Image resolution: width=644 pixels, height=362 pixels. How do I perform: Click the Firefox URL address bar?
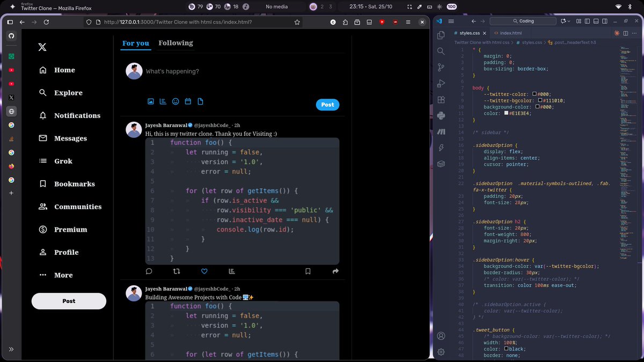(193, 22)
